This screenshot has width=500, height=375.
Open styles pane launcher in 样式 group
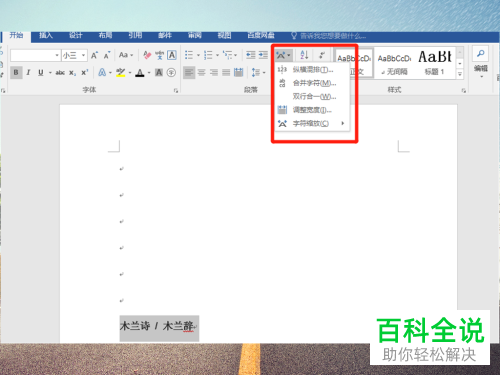coord(464,91)
